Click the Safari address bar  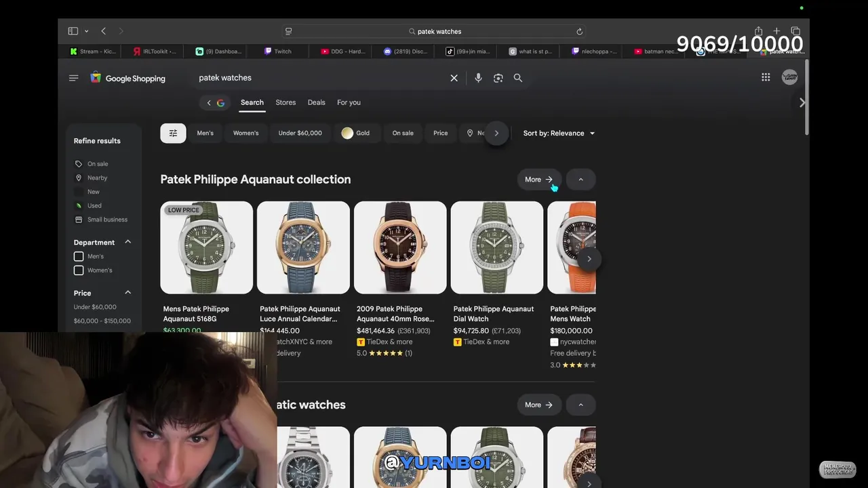[x=434, y=31]
